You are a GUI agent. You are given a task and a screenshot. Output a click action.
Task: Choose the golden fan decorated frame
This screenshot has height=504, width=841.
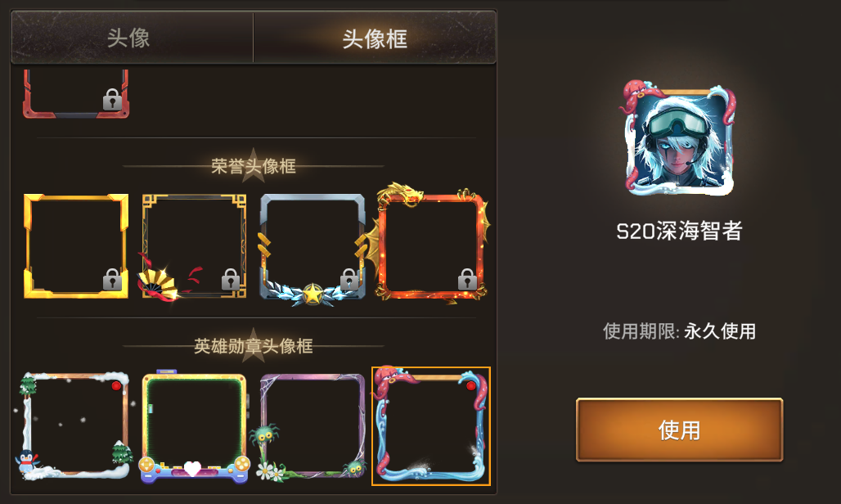click(194, 247)
